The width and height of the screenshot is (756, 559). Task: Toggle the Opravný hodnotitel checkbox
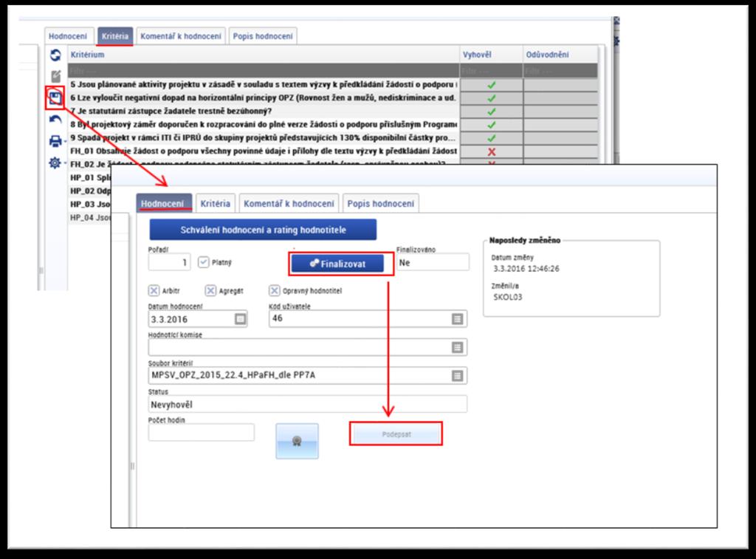(x=275, y=290)
